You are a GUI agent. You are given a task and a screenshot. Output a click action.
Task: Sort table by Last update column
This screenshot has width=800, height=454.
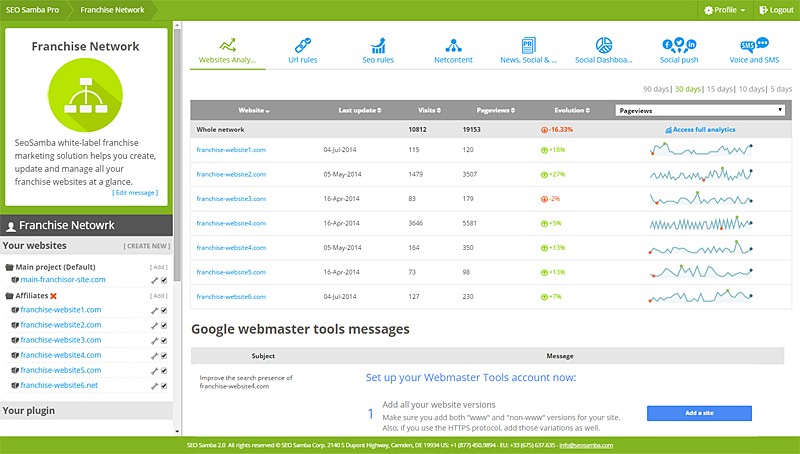(x=360, y=110)
